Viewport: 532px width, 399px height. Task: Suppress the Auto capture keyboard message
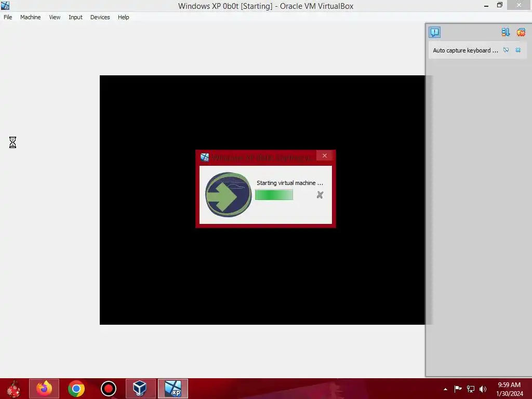pos(506,50)
